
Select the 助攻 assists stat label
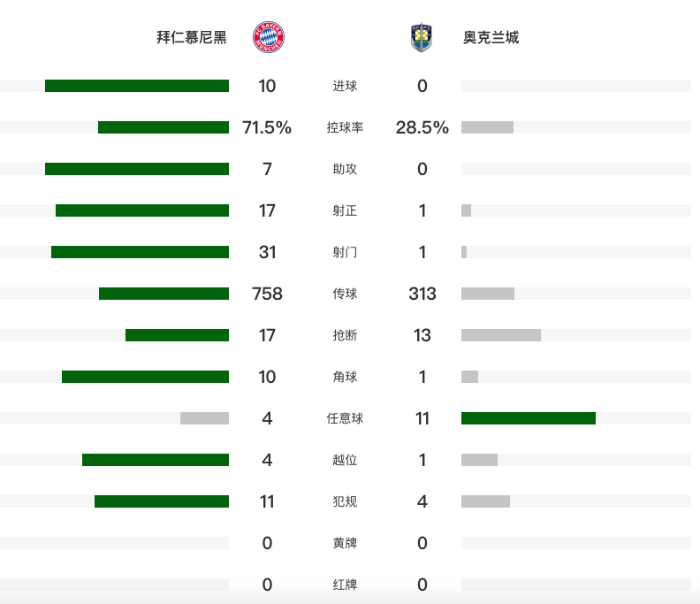tap(345, 169)
